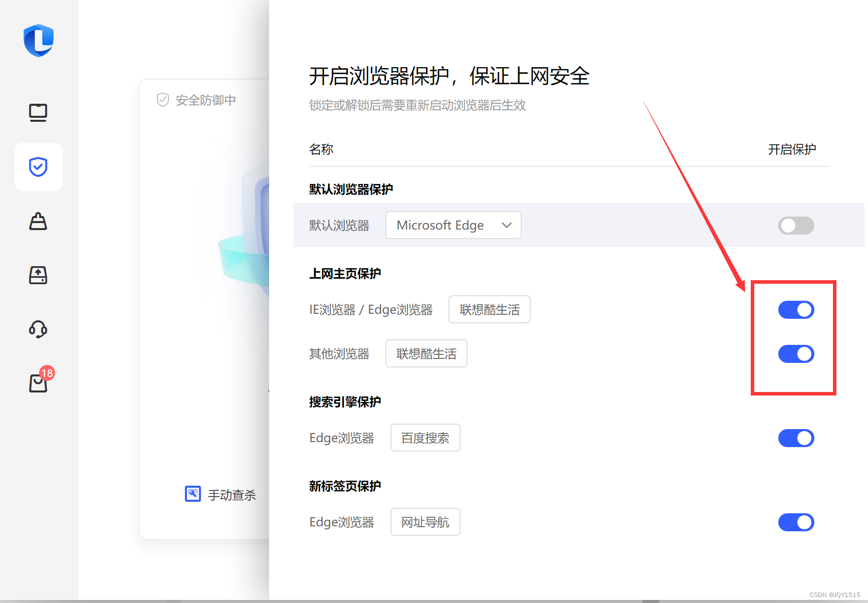Click 联想酷生活 button for IE/Edge browser

coord(489,309)
